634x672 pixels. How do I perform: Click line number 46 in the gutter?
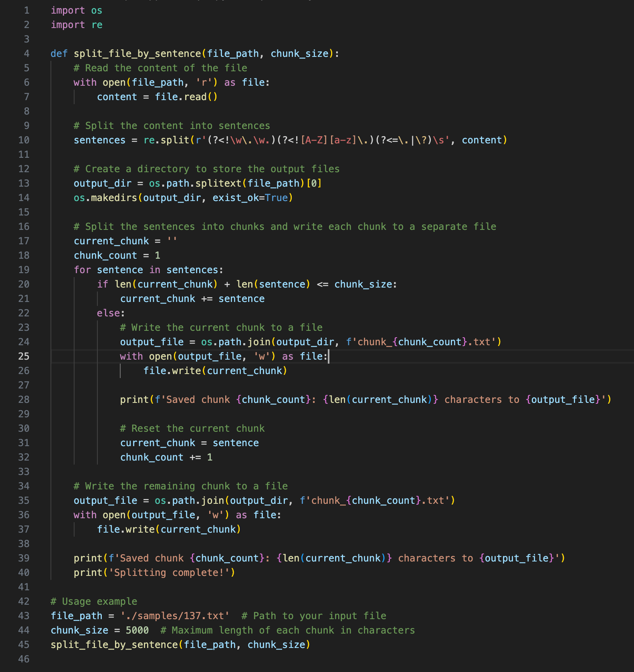click(x=24, y=659)
